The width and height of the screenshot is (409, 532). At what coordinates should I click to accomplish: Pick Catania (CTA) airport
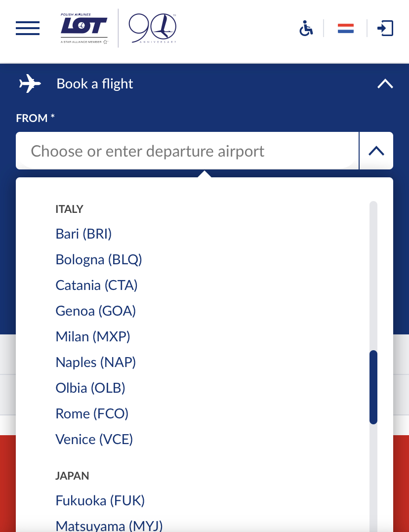pos(97,285)
